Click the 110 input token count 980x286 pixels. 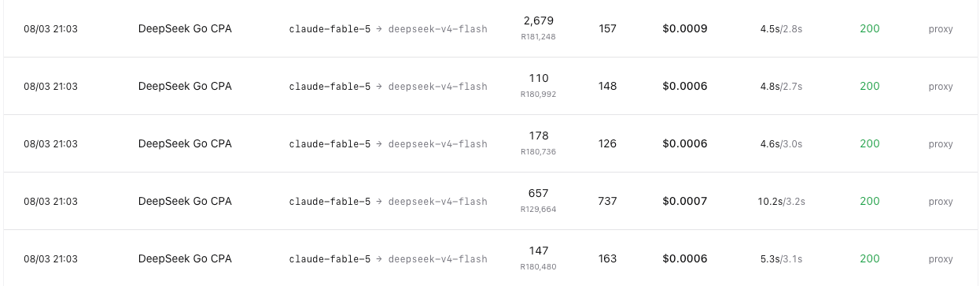click(539, 78)
